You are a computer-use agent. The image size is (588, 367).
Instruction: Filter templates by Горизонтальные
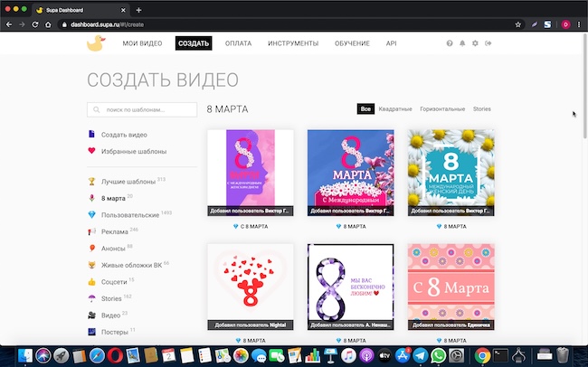coord(442,109)
